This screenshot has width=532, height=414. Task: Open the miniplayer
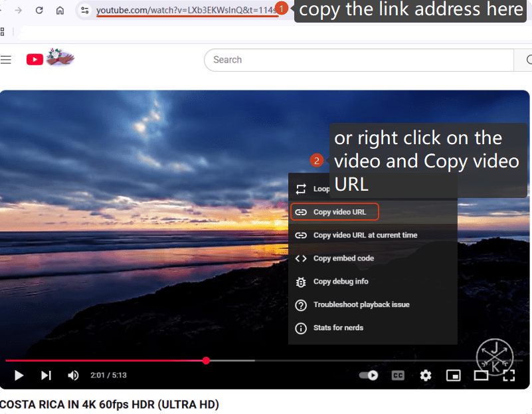pyautogui.click(x=453, y=375)
